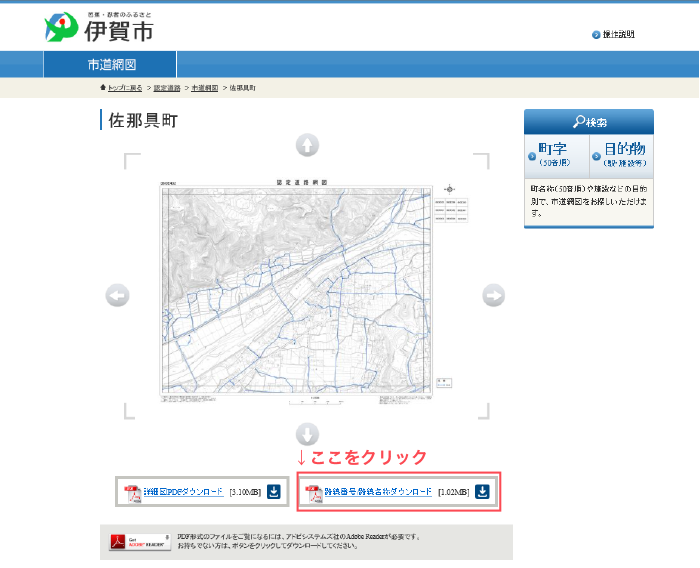This screenshot has height=568, width=700.
Task: Click the Get Adobe Reader button
Action: (140, 542)
